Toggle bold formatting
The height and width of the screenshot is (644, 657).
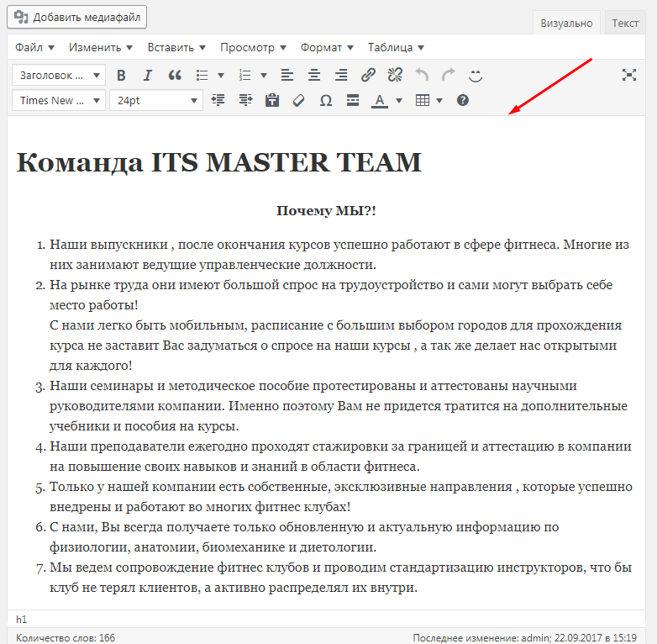121,76
